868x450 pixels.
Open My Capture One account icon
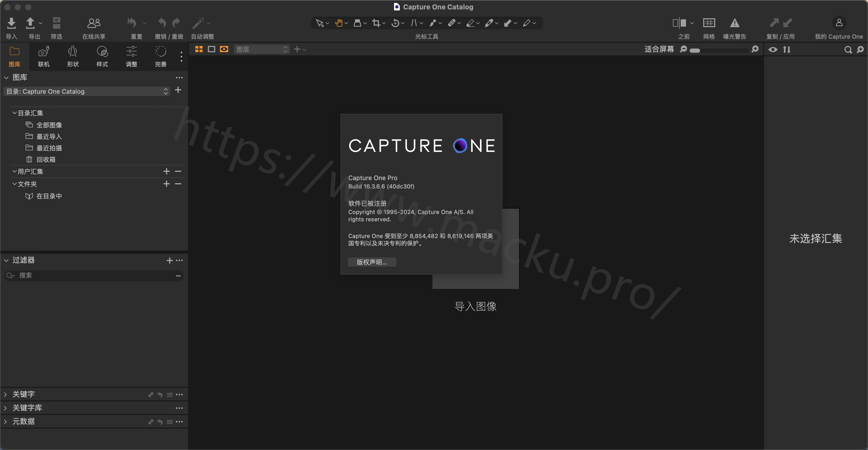tap(839, 23)
